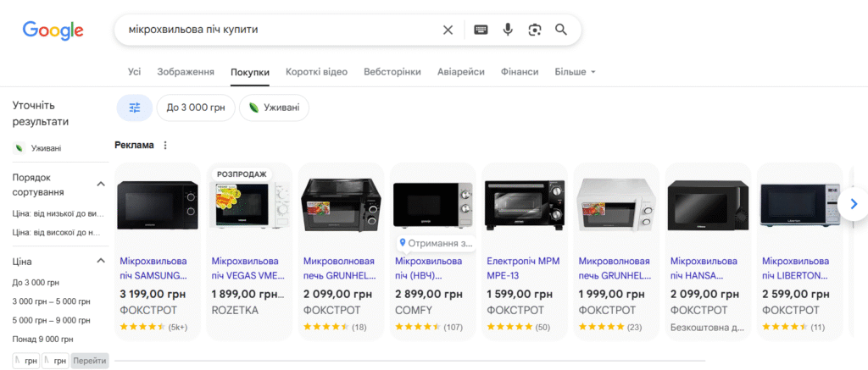
Task: Open three-dot menu next to Реклама
Action: 165,145
